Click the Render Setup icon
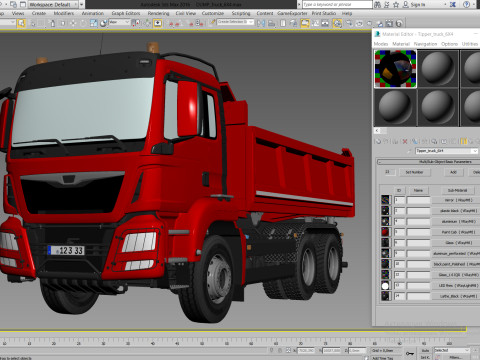 349,23
